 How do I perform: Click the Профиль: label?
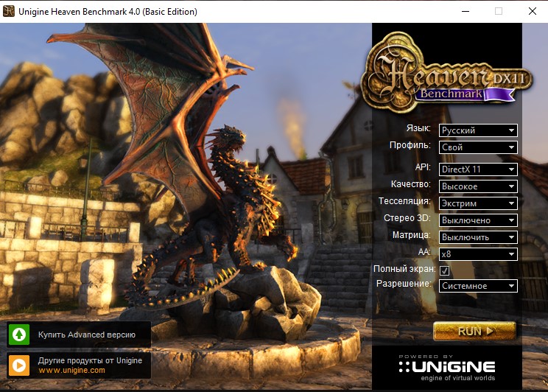click(x=410, y=145)
